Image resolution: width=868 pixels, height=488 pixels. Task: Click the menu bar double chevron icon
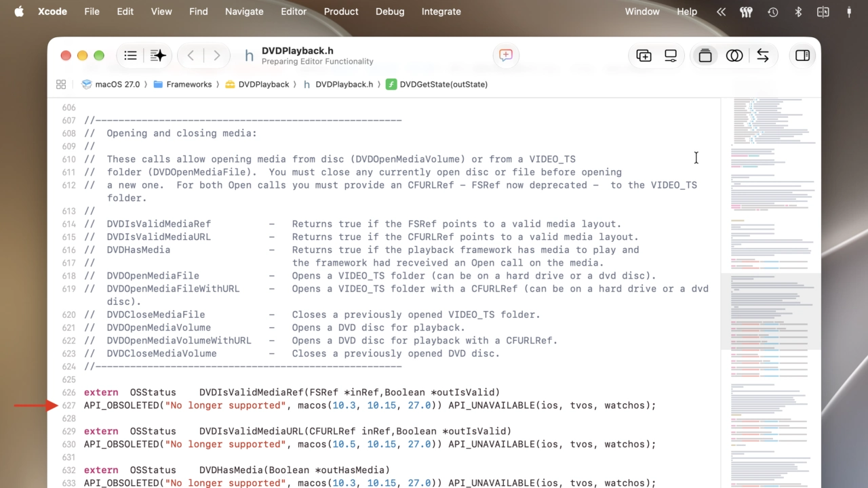point(721,12)
